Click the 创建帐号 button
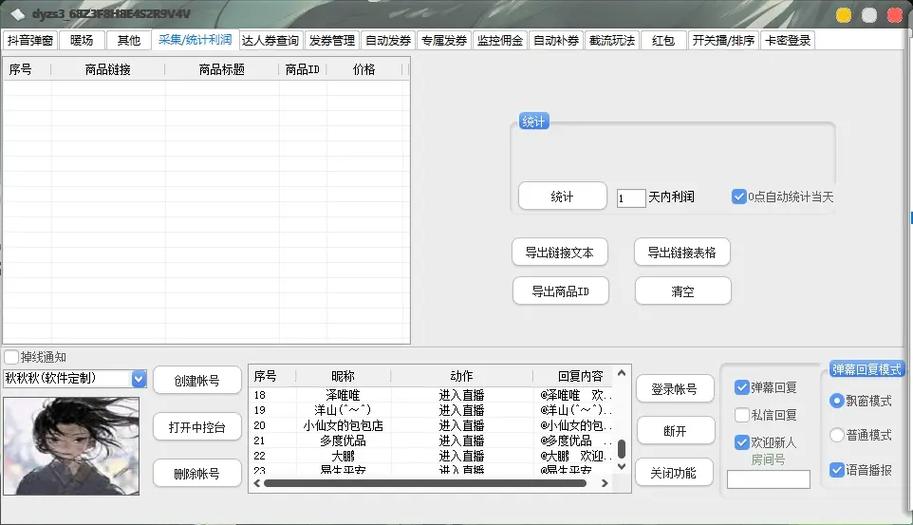Image resolution: width=913 pixels, height=525 pixels. [x=197, y=381]
